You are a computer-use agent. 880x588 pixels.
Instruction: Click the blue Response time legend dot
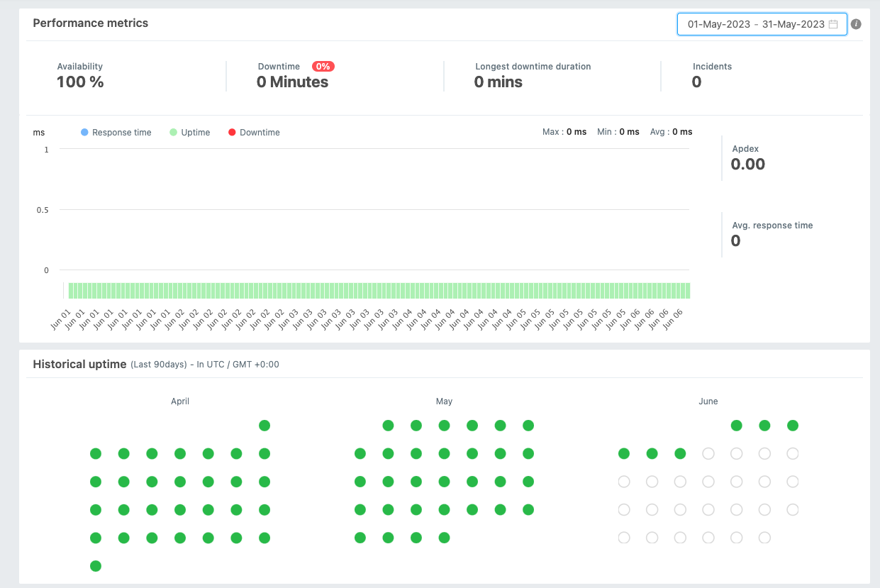[84, 132]
